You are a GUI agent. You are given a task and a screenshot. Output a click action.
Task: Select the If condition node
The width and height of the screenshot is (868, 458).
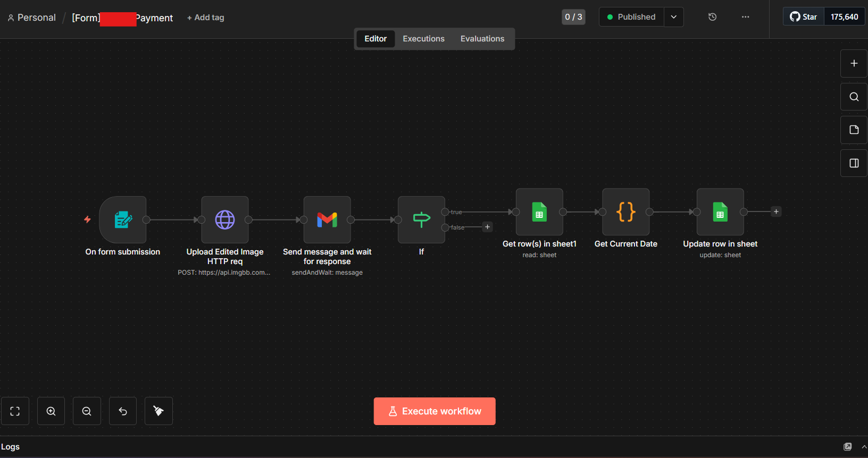tap(421, 219)
